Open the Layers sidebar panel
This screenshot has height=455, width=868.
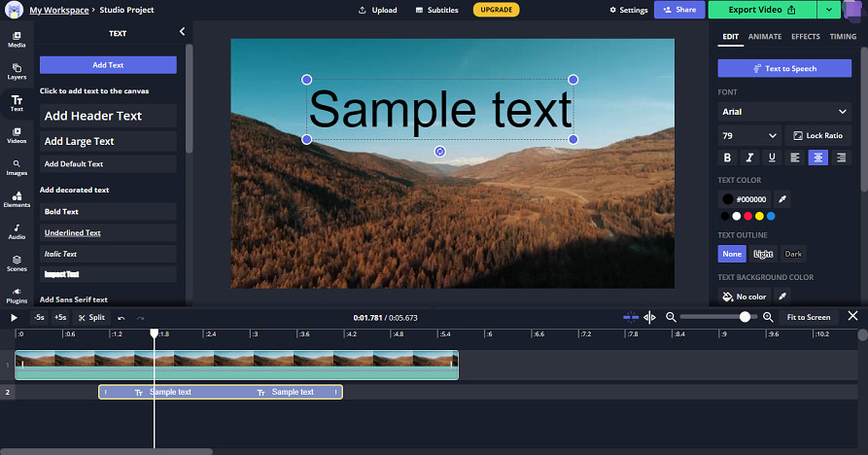[x=17, y=71]
